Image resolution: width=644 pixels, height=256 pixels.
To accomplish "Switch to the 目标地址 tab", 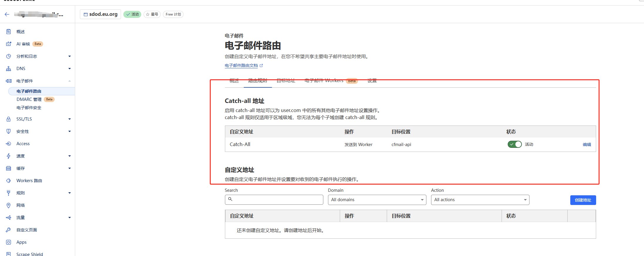I will [x=286, y=81].
